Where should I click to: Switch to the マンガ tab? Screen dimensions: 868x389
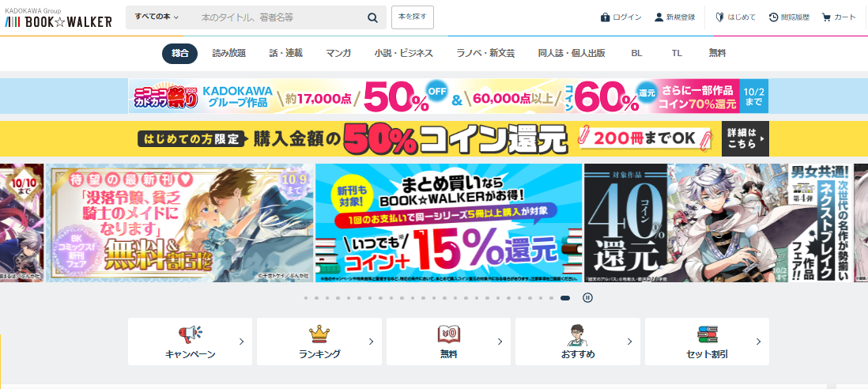tap(338, 54)
